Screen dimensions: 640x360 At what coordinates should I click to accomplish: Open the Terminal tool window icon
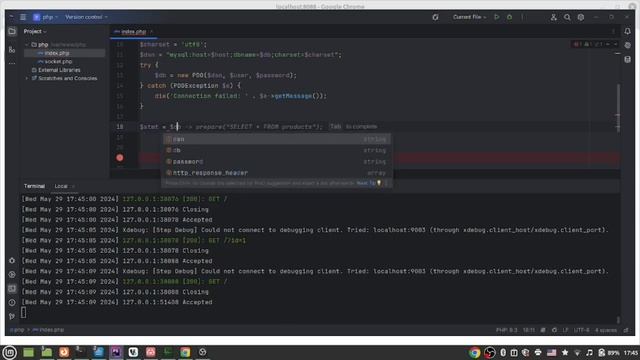coord(12,289)
